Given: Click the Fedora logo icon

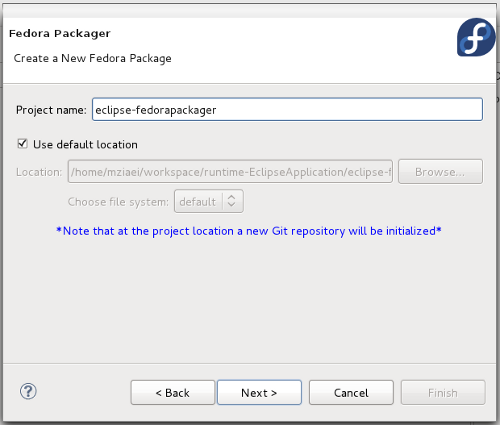Looking at the screenshot, I should pos(476,37).
